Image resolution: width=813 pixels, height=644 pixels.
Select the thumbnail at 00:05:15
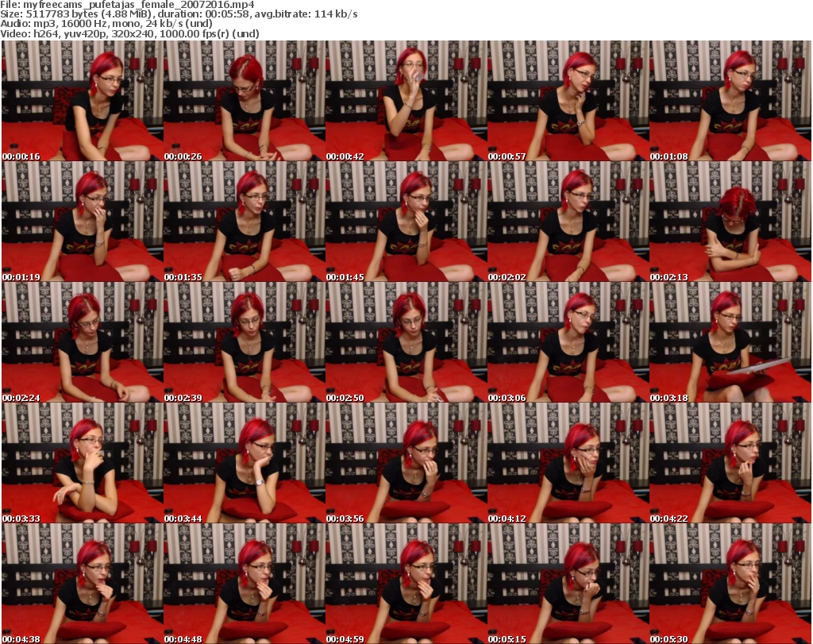pyautogui.click(x=568, y=584)
